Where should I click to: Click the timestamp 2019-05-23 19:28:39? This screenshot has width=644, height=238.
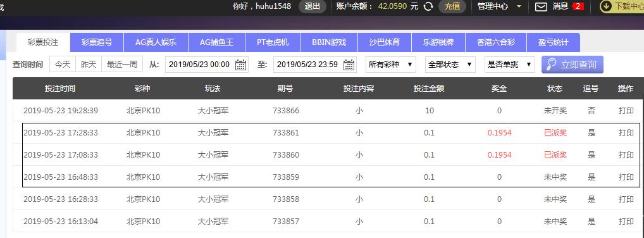[x=61, y=111]
